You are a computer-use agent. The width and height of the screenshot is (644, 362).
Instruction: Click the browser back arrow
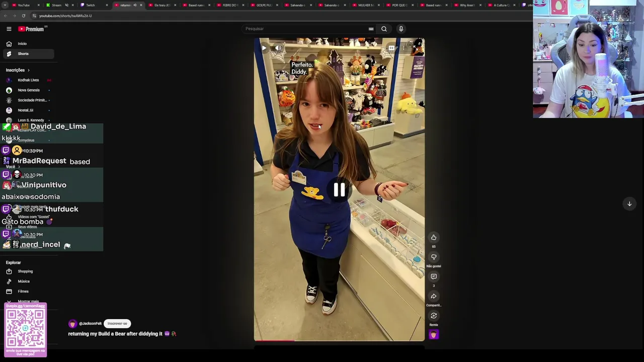pyautogui.click(x=6, y=16)
